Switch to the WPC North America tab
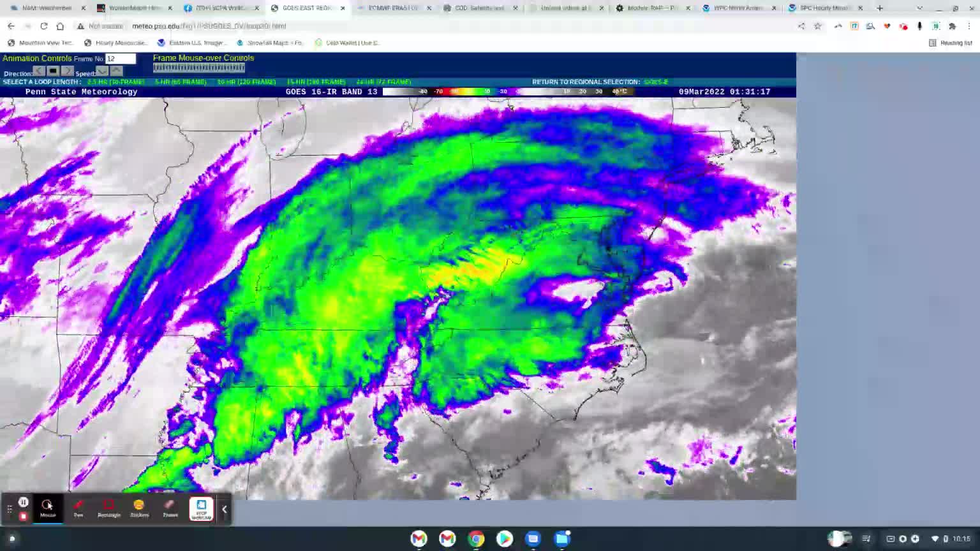This screenshot has width=980, height=551. coord(738,8)
